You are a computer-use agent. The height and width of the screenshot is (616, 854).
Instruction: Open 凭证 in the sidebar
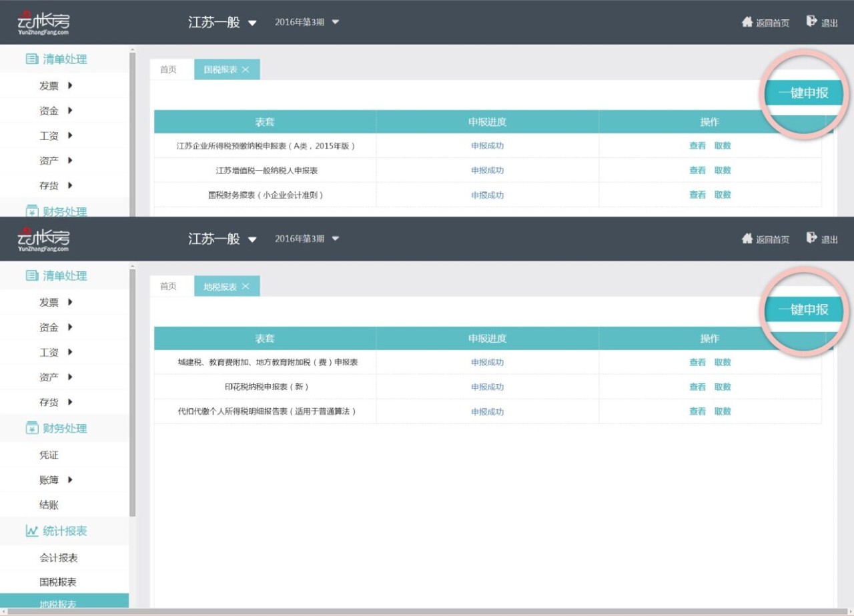49,455
